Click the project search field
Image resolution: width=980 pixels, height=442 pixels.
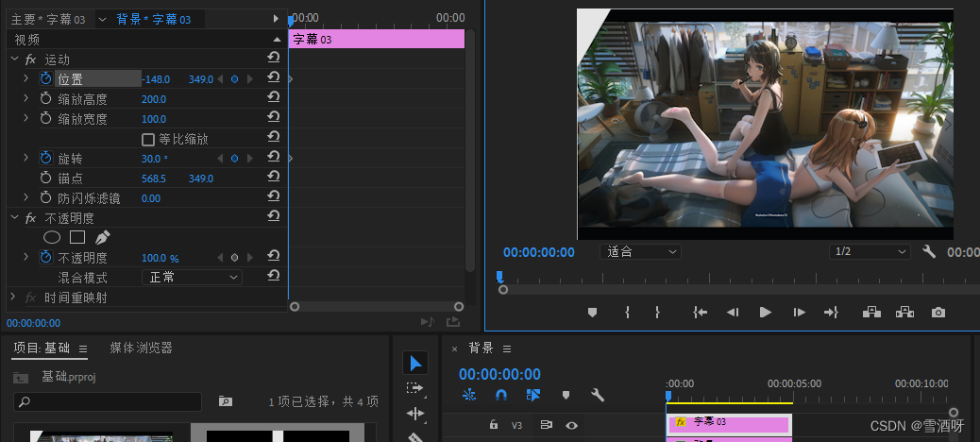[x=108, y=401]
